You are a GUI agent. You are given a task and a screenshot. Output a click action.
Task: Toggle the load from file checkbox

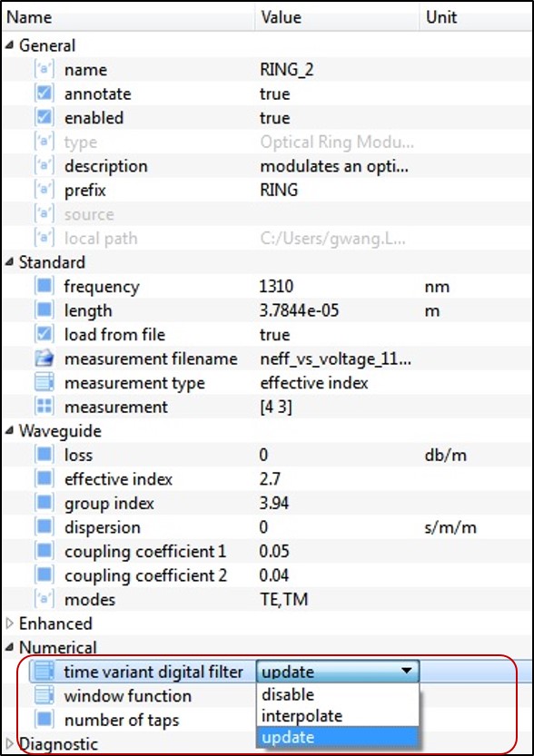pyautogui.click(x=44, y=334)
